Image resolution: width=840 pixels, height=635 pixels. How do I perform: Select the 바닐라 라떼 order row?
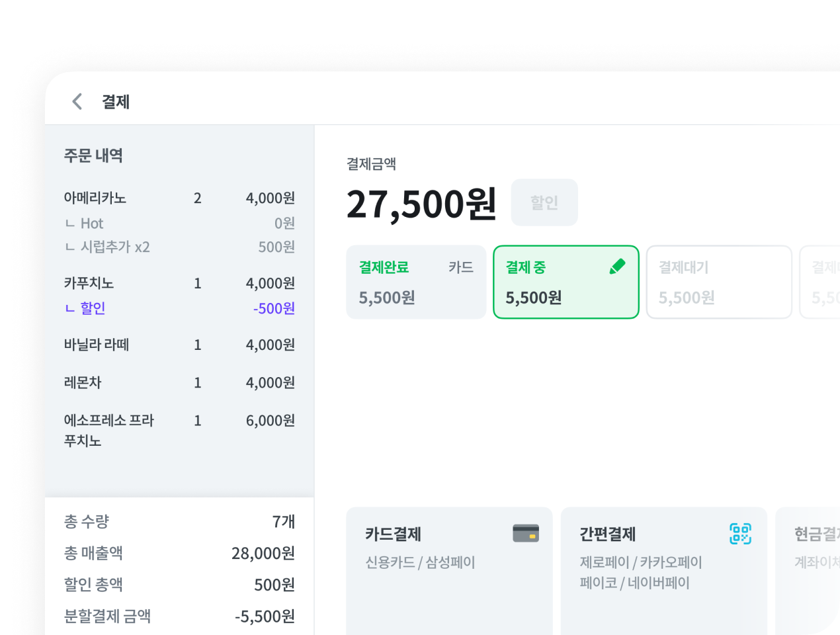[x=179, y=345]
